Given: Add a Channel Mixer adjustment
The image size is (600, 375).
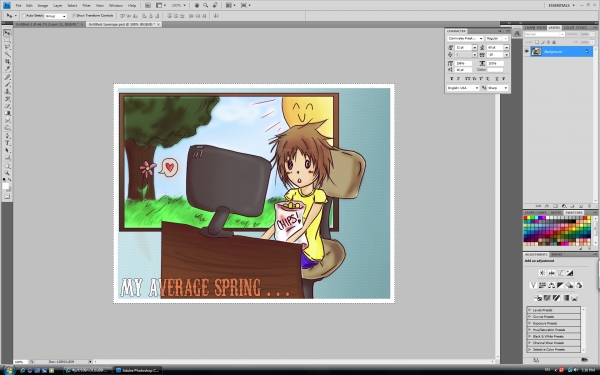Looking at the screenshot, I should [579, 285].
